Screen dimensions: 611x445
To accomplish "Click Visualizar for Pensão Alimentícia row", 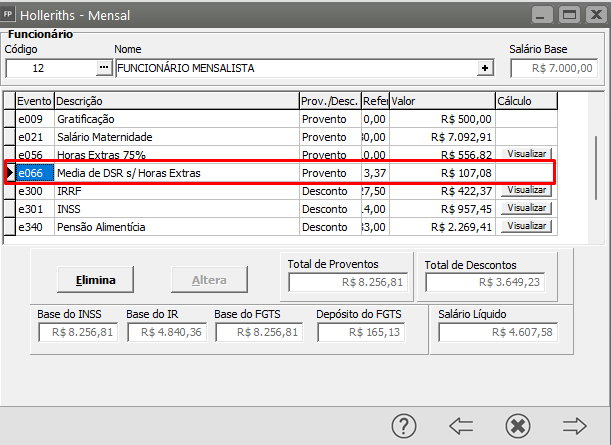I will pyautogui.click(x=527, y=226).
